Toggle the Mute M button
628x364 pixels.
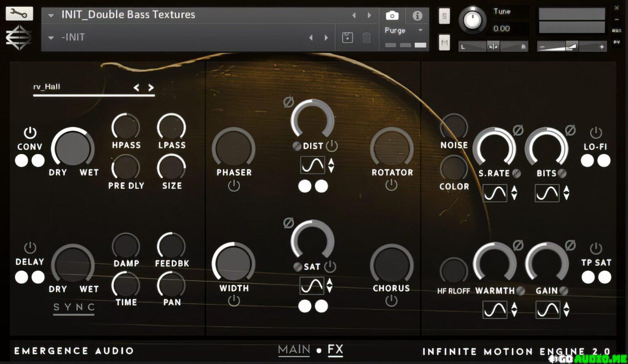[444, 43]
